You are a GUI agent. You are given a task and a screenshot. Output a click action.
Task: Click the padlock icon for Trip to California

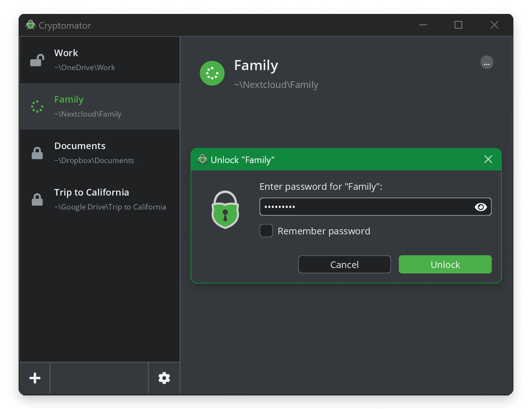[37, 199]
